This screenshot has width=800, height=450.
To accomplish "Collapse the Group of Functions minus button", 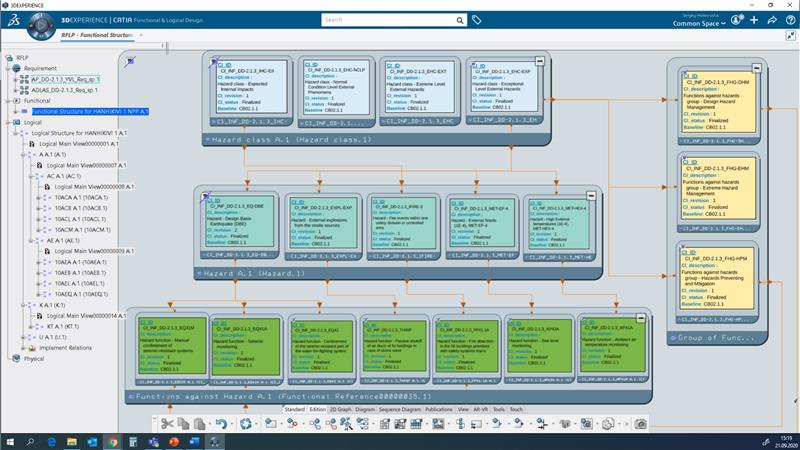I will coord(757,68).
